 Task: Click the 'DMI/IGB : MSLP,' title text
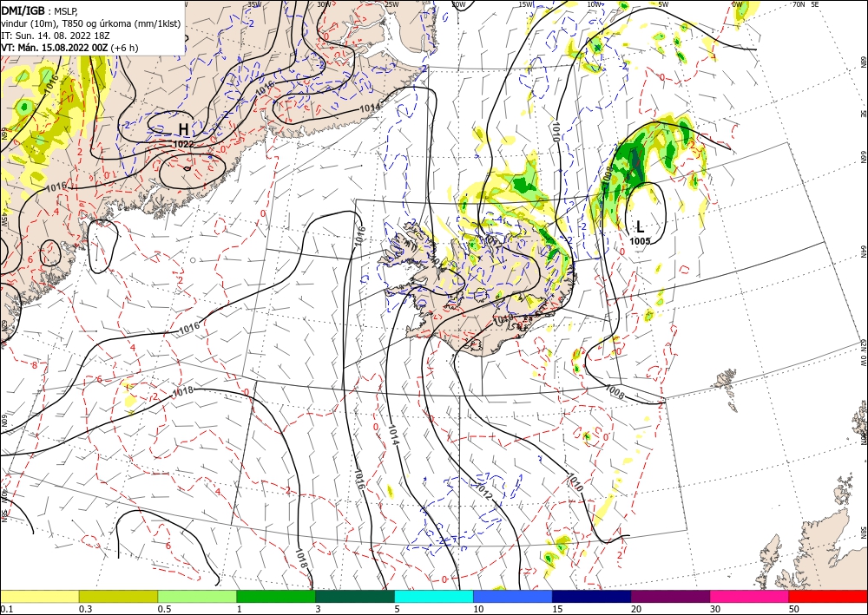40,10
